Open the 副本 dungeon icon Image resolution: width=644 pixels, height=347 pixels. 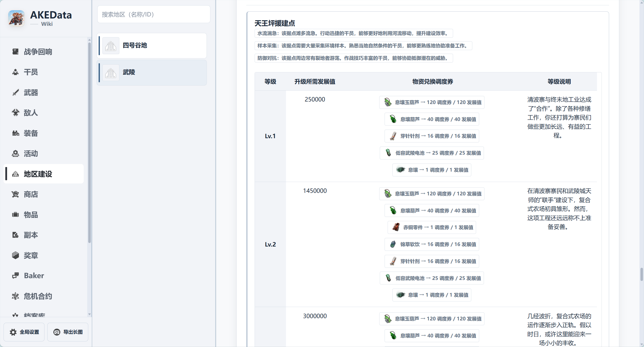[15, 235]
